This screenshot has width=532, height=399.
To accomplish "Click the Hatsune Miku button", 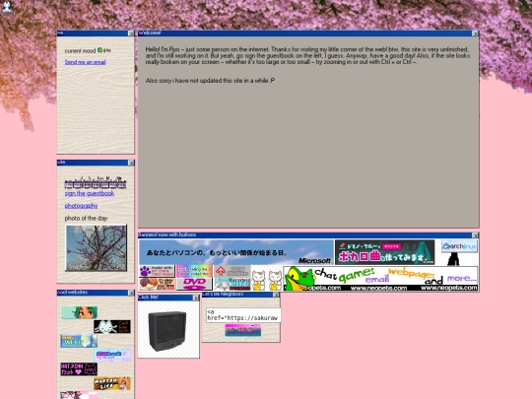I will coord(233,284).
